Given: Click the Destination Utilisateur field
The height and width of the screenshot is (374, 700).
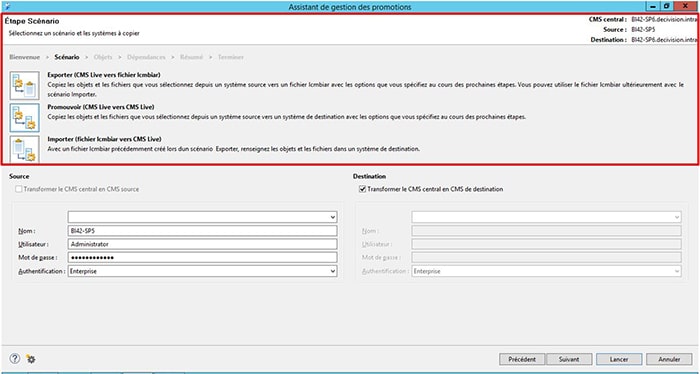Looking at the screenshot, I should click(x=546, y=244).
